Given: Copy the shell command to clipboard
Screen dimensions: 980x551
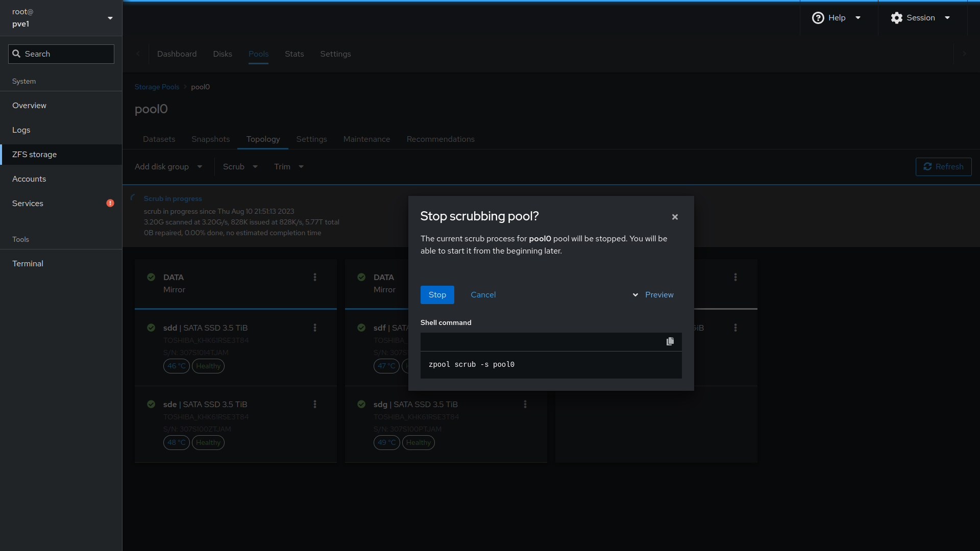Looking at the screenshot, I should pos(670,341).
